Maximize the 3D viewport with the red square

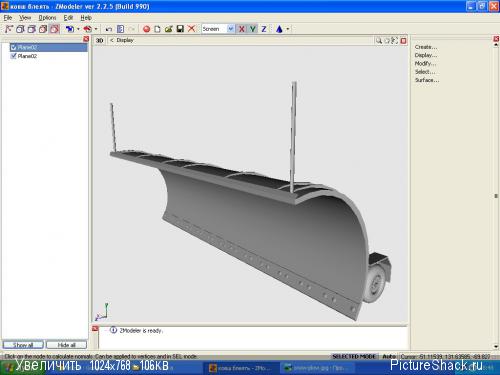pos(403,41)
